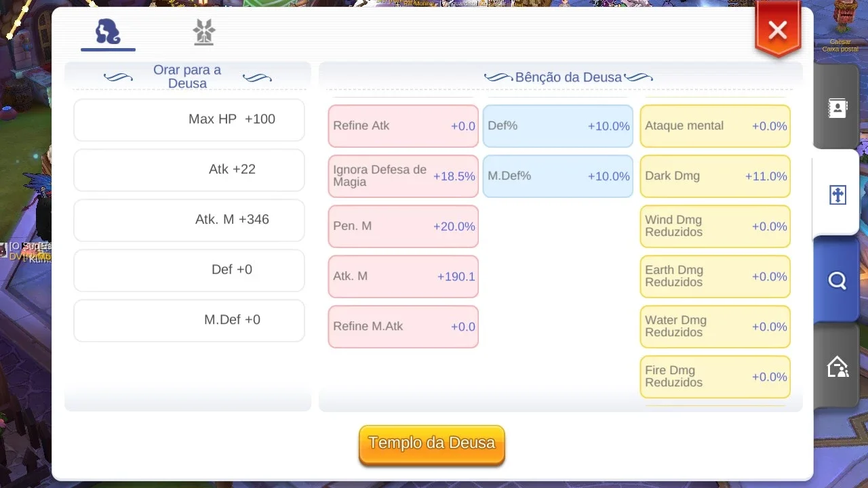Choose the Atk. M +346 prayer

[189, 220]
